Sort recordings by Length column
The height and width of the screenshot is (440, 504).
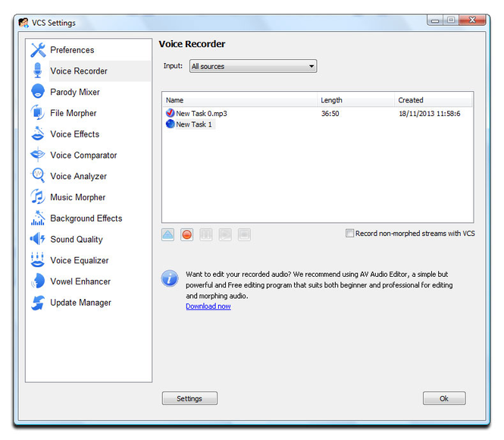pyautogui.click(x=355, y=100)
